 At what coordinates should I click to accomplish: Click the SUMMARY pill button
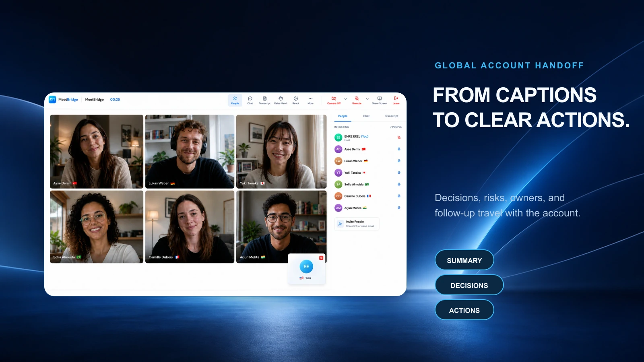tap(464, 260)
